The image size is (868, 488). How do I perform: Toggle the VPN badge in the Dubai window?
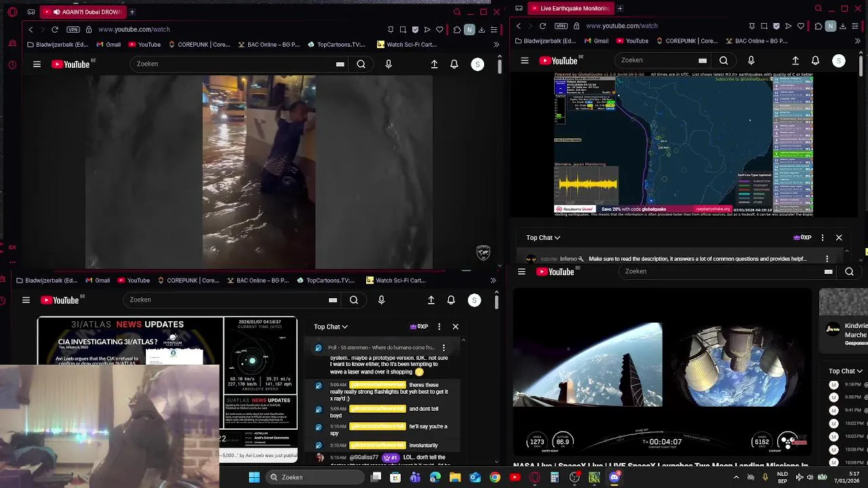[x=73, y=29]
